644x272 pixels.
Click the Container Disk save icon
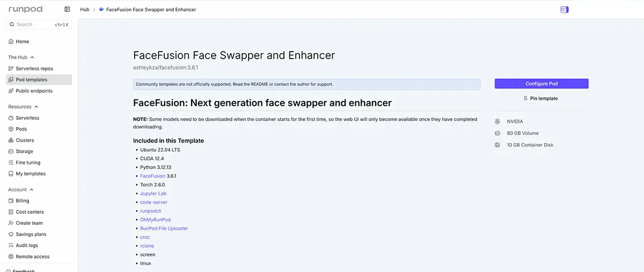tap(497, 145)
